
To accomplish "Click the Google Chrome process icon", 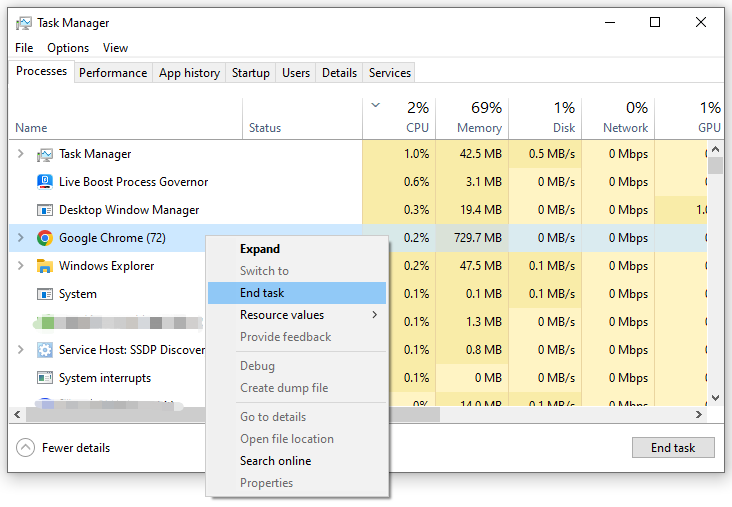I will (44, 238).
